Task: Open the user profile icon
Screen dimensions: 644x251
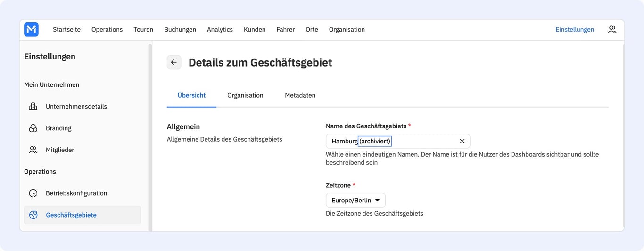Action: tap(612, 29)
